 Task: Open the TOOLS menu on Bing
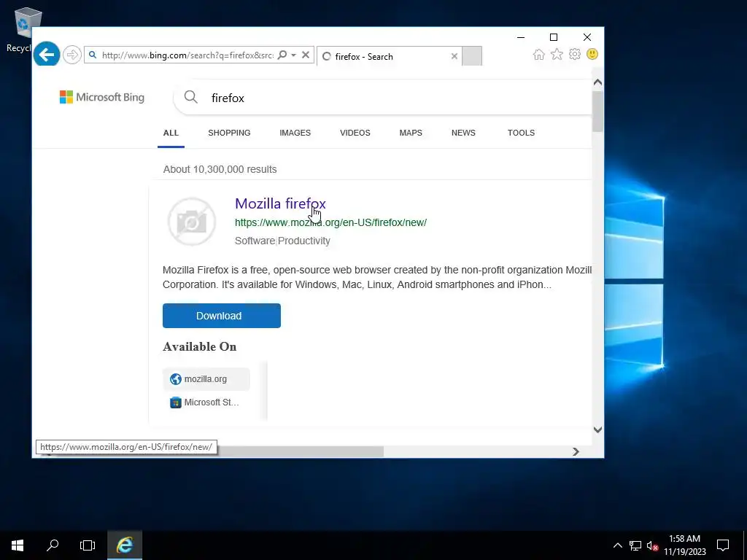point(521,133)
